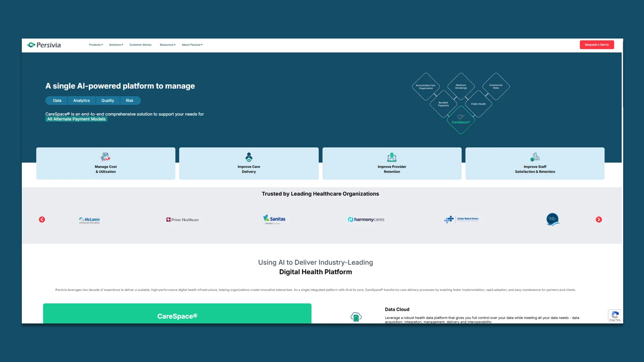The height and width of the screenshot is (362, 644).
Task: Select the Quality pill tab
Action: 107,101
